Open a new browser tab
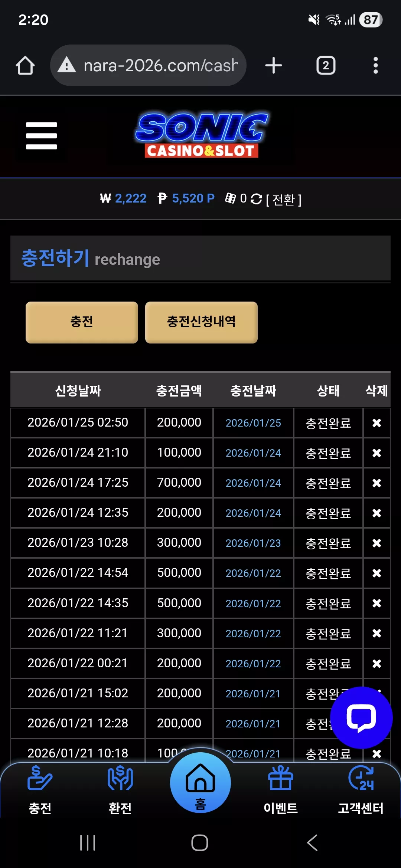 (x=274, y=66)
